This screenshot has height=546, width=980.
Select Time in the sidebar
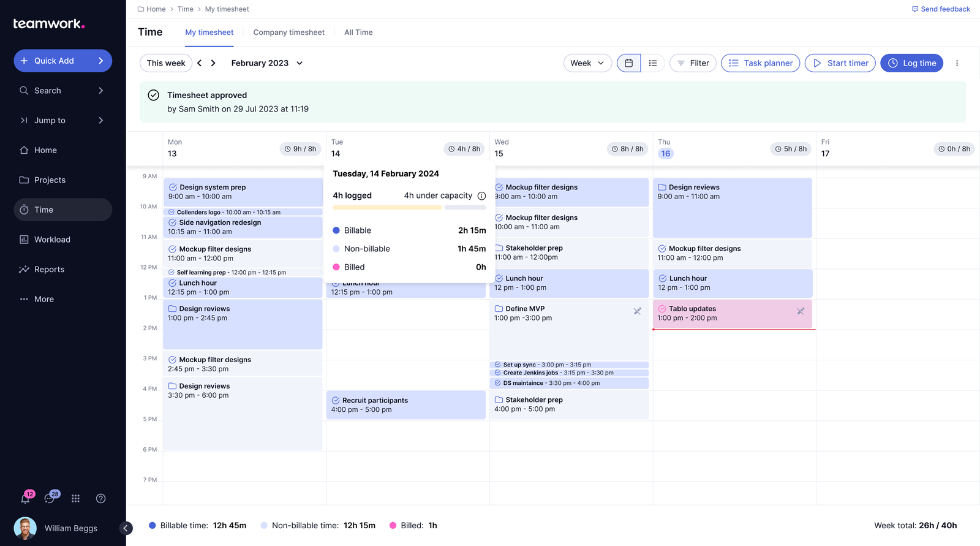point(62,210)
